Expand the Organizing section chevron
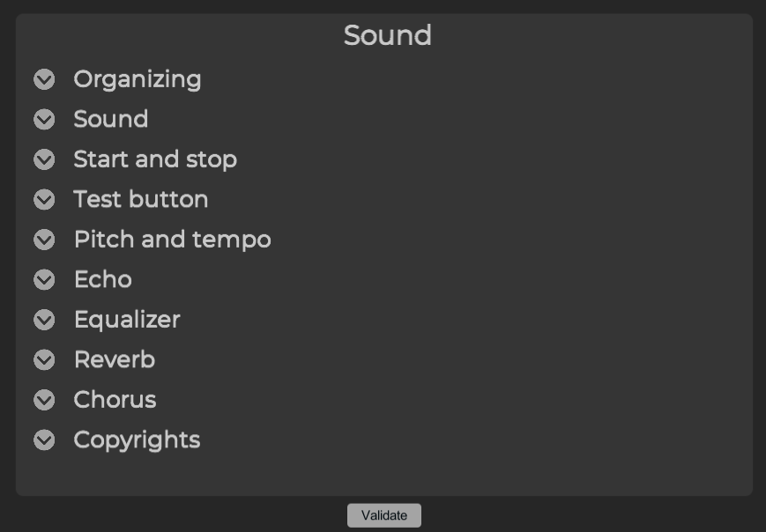The height and width of the screenshot is (532, 766). pyautogui.click(x=44, y=79)
